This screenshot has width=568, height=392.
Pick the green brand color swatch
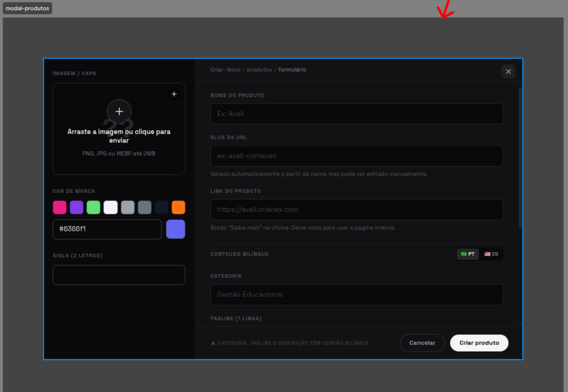tap(93, 207)
